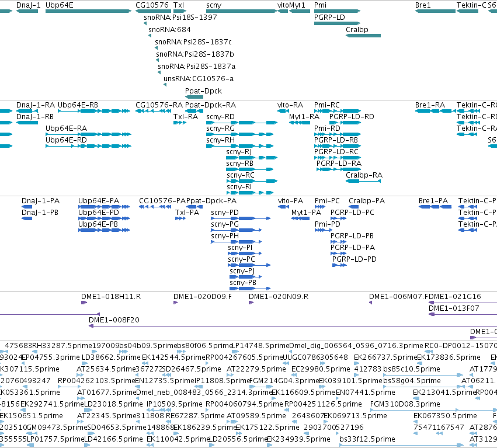Click the Pmi-RC transcript label
This screenshot has width=497, height=448.
click(x=327, y=105)
